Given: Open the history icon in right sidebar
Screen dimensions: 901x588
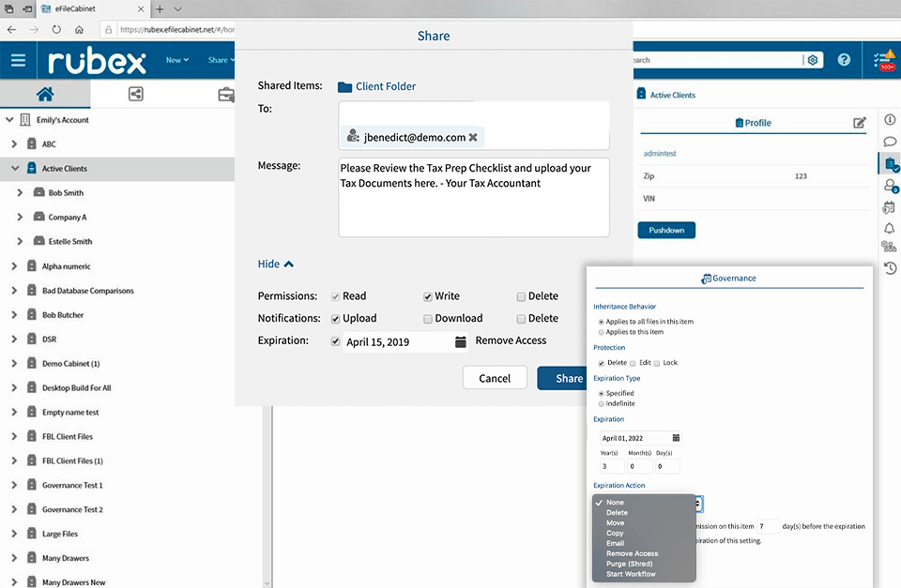Looking at the screenshot, I should (889, 268).
